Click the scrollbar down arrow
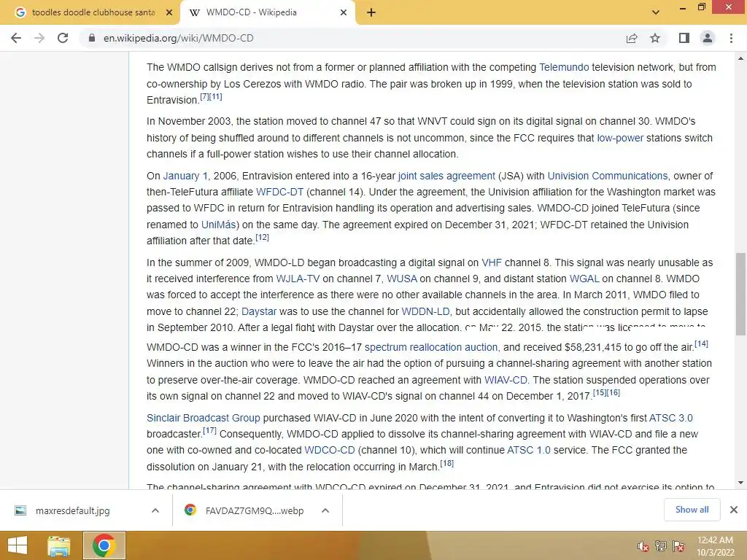This screenshot has width=747, height=560. (740, 483)
